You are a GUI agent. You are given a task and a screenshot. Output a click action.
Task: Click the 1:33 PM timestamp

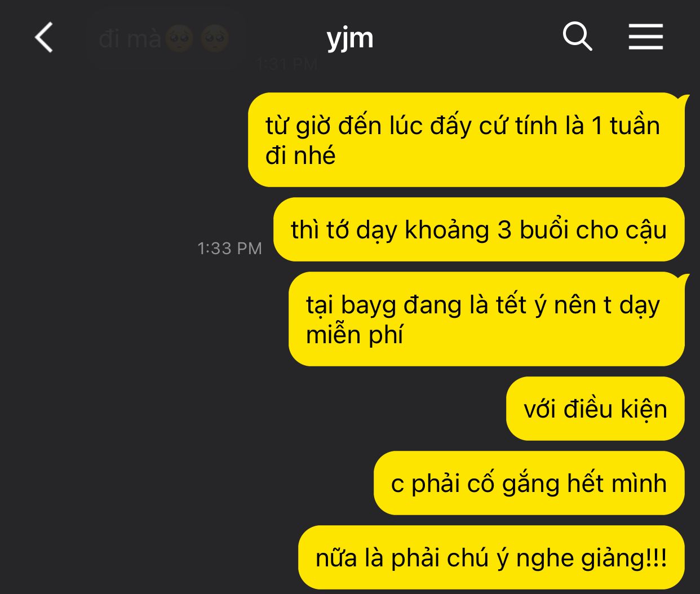coord(229,249)
